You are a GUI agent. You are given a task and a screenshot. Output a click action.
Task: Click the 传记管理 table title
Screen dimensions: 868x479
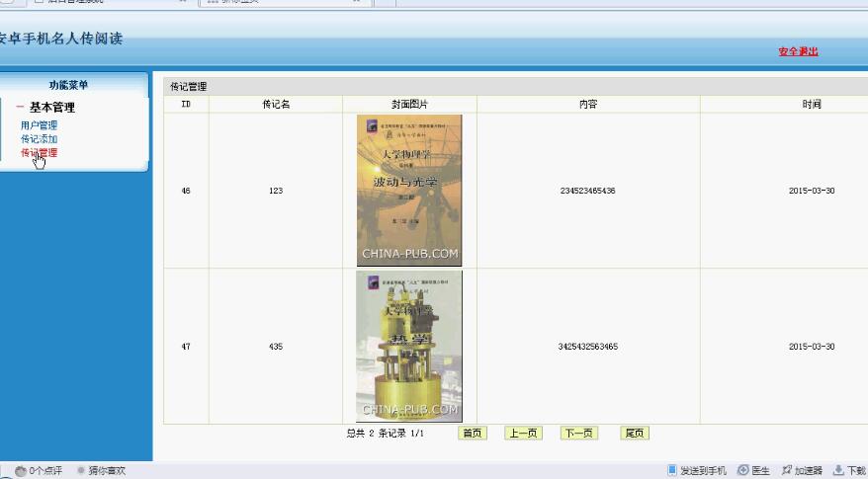[x=188, y=86]
